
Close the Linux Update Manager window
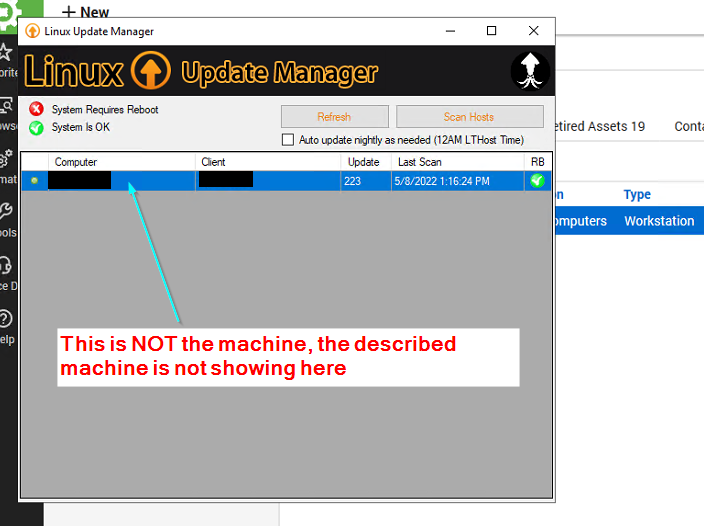click(x=533, y=31)
